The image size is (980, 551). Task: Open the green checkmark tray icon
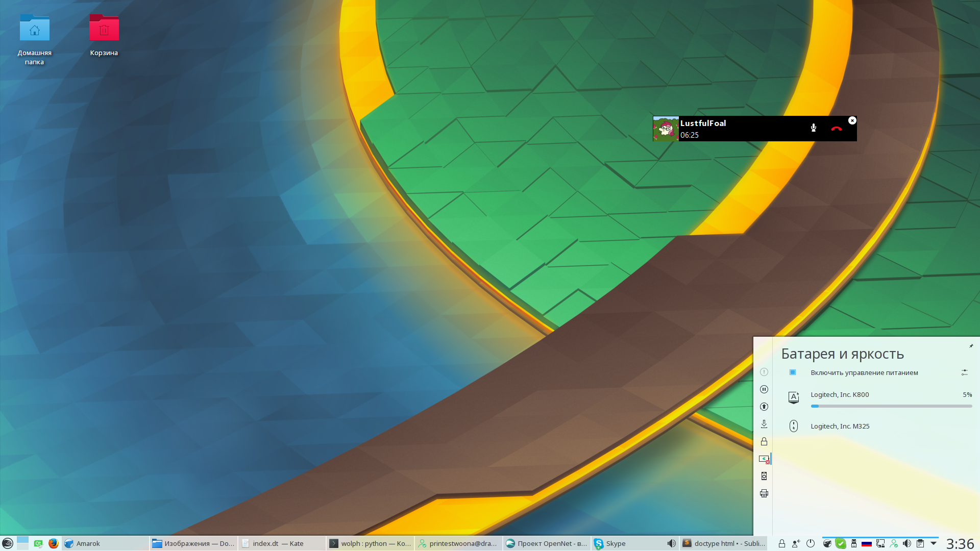(840, 544)
